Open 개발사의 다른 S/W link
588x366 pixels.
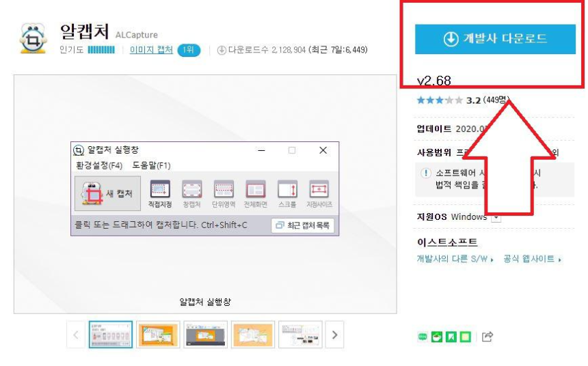tap(455, 259)
